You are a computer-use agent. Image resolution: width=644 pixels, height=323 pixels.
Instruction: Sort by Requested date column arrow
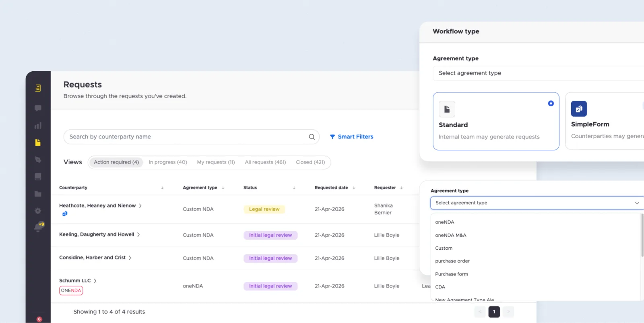coord(354,188)
